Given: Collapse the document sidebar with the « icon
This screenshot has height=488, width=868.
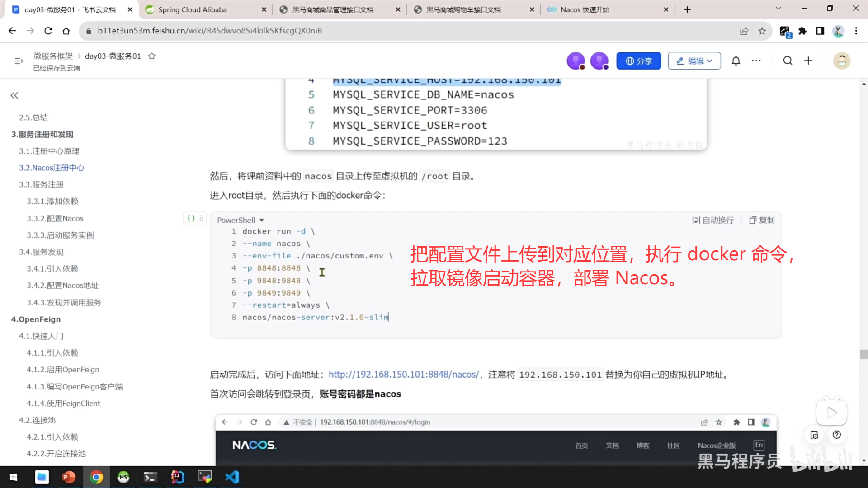Looking at the screenshot, I should pos(14,95).
